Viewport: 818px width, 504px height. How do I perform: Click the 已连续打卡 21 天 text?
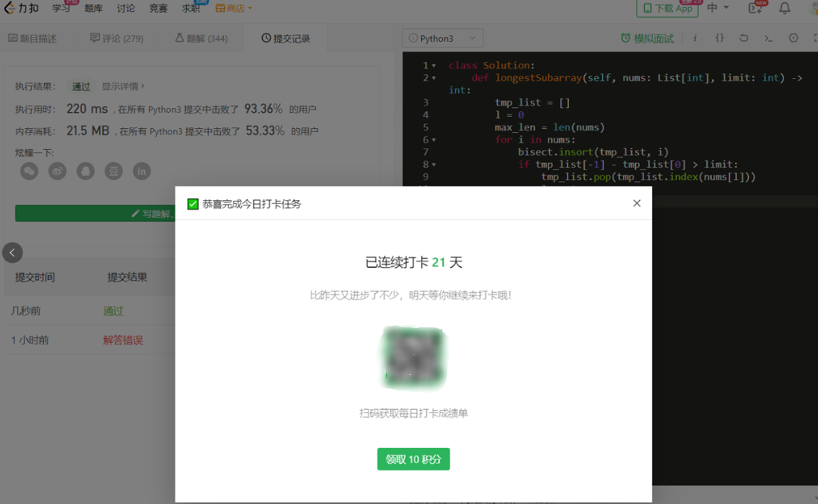click(x=414, y=262)
